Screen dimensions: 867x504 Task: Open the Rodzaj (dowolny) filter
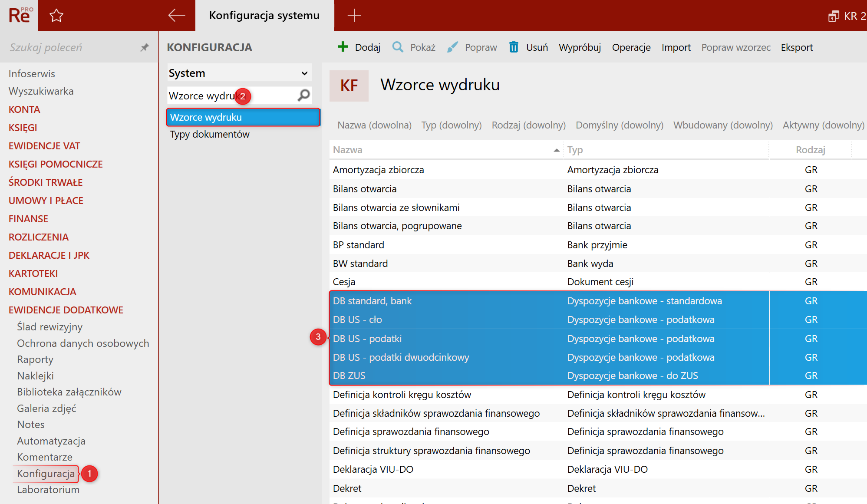click(528, 125)
